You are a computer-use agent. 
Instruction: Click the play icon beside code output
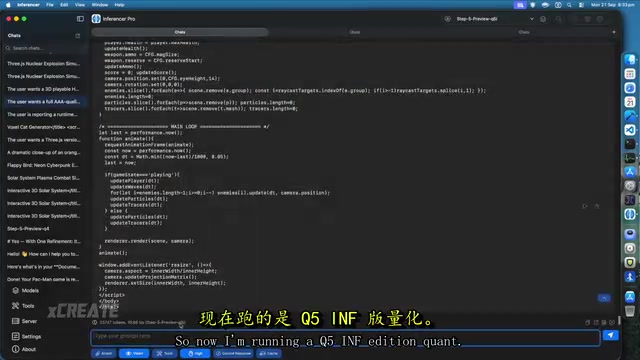click(585, 206)
